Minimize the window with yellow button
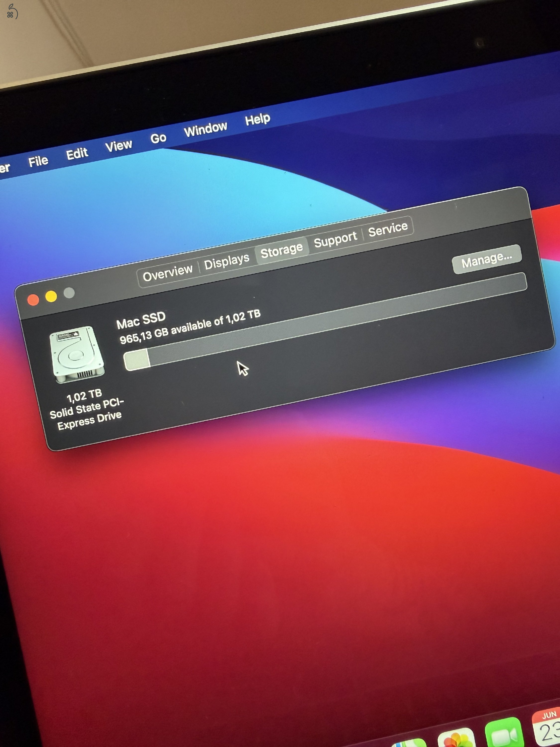 pyautogui.click(x=51, y=296)
